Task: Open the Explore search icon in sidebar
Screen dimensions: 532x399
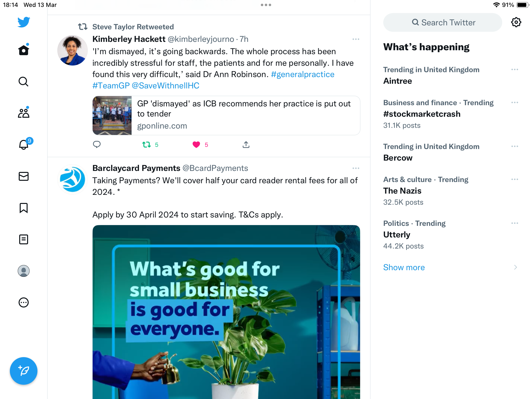Action: click(24, 82)
